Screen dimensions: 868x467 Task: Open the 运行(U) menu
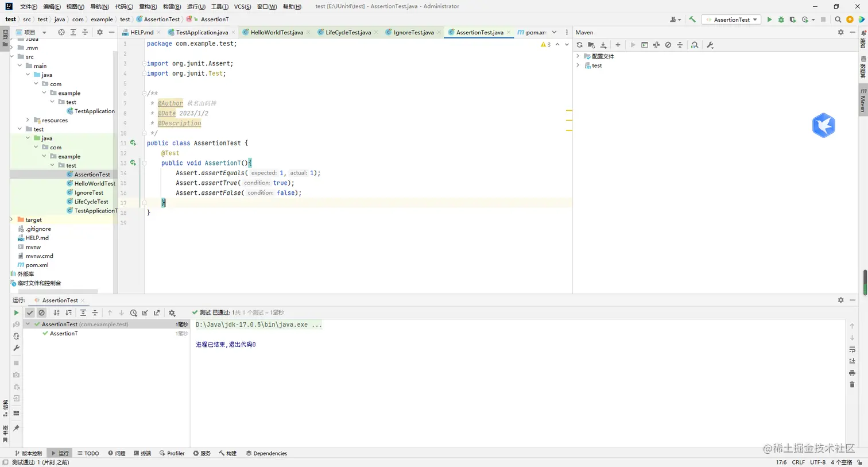[196, 6]
